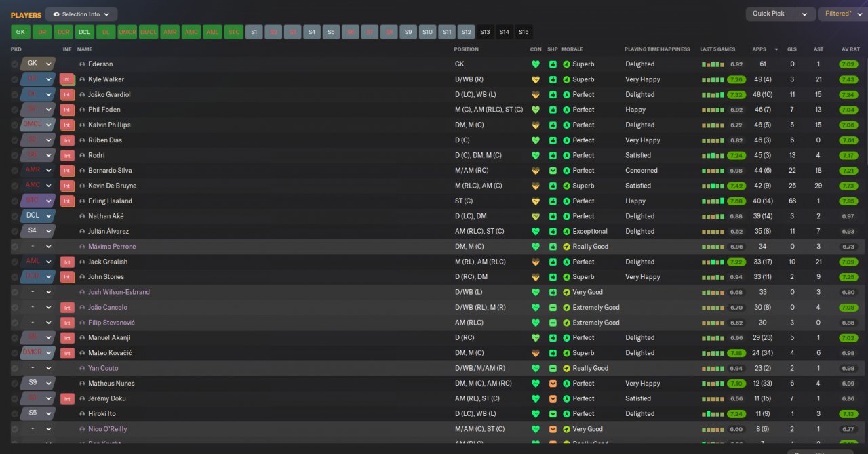Click João Cancelo's match sharpness icon
The width and height of the screenshot is (868, 454).
553,308
